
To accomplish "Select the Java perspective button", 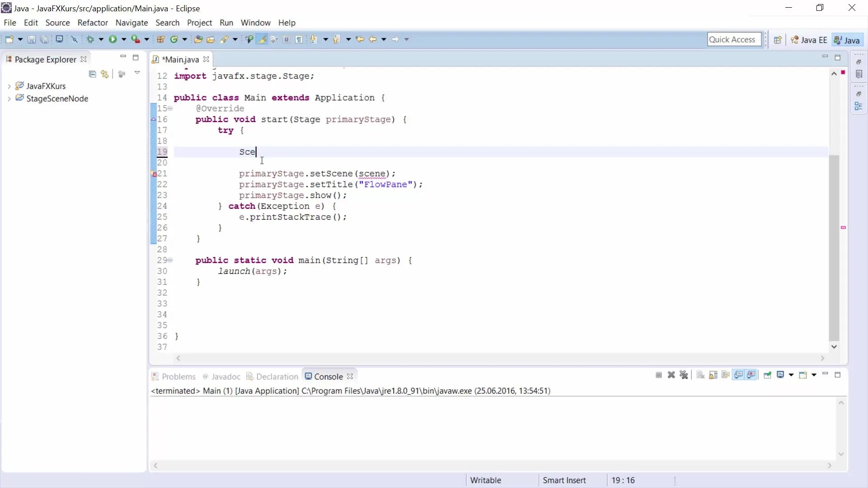I will pos(848,40).
